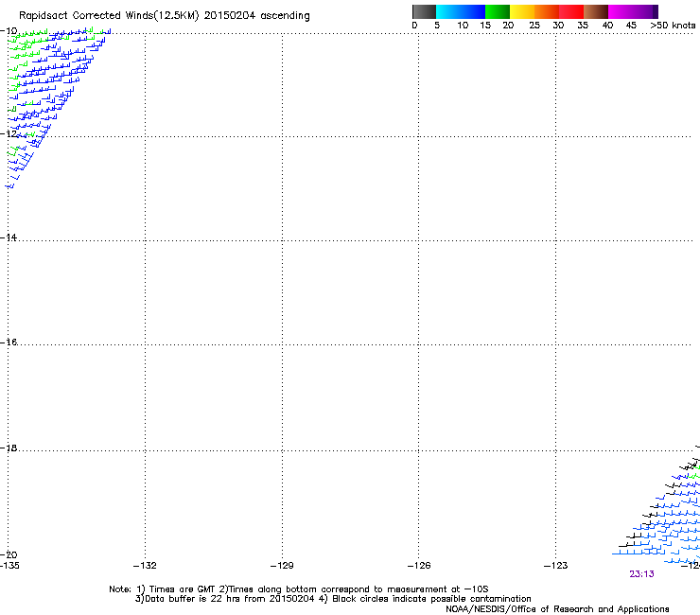The height and width of the screenshot is (615, 700).
Task: Click the red 30-35 knots color band
Action: pyautogui.click(x=571, y=11)
